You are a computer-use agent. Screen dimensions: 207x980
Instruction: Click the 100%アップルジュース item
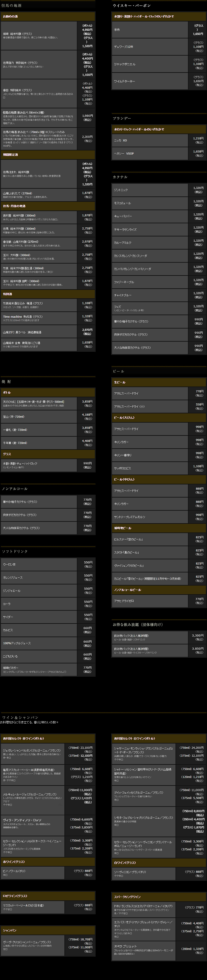48,643
